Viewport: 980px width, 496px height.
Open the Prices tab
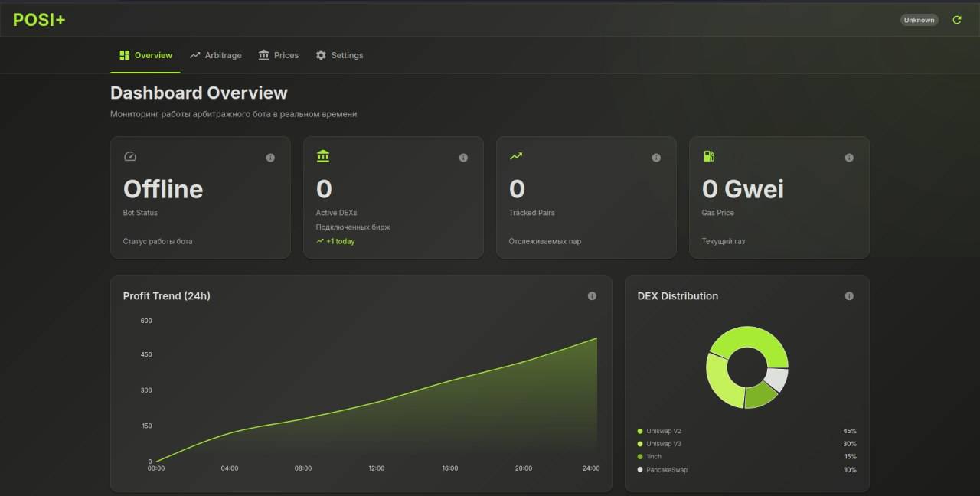tap(279, 55)
